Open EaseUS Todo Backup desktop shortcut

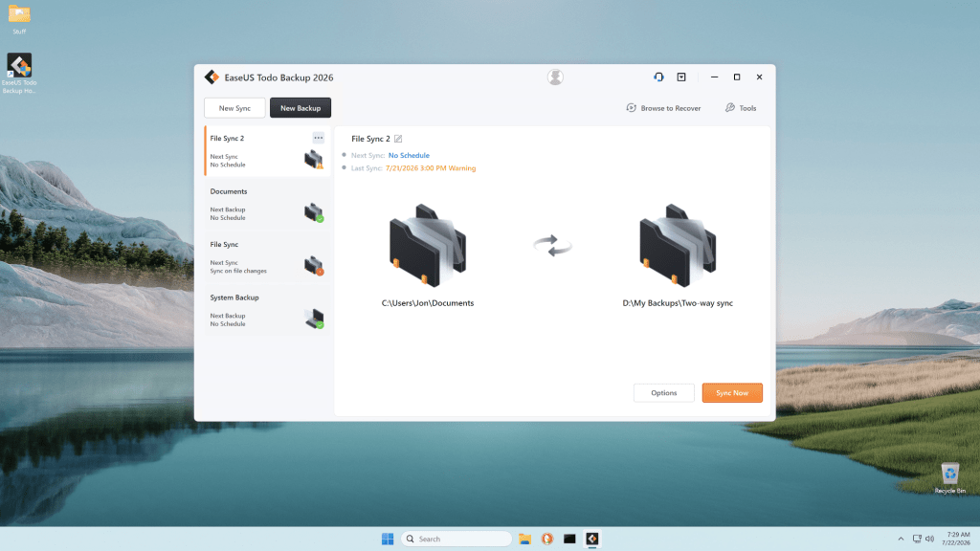[19, 73]
